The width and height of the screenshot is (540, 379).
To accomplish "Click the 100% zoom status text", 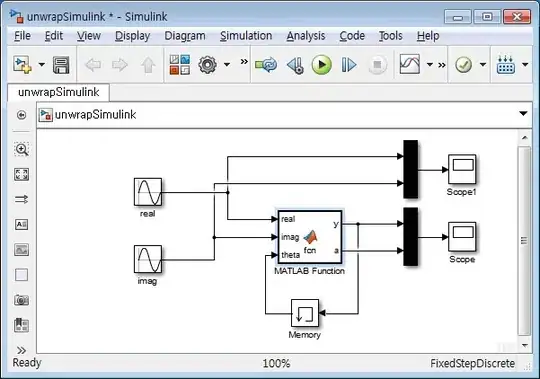I will click(276, 364).
